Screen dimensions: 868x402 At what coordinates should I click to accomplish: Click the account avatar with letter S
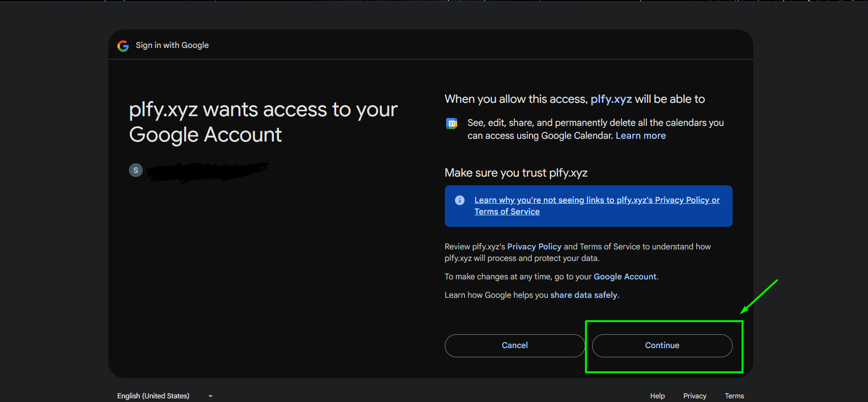coord(136,170)
